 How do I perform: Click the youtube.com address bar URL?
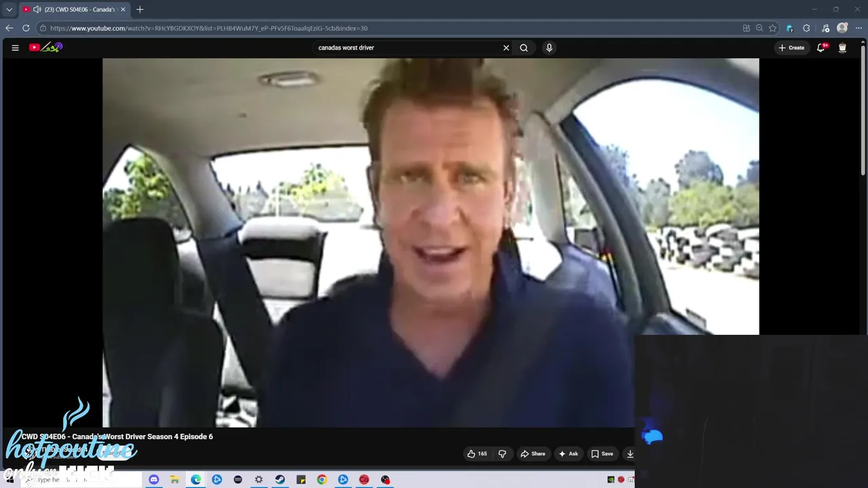coord(209,28)
